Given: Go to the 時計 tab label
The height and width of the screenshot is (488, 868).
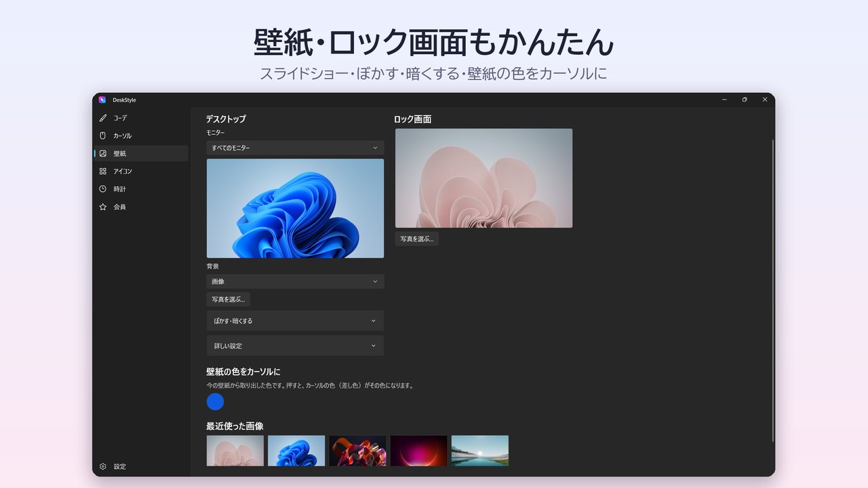Looking at the screenshot, I should 119,188.
